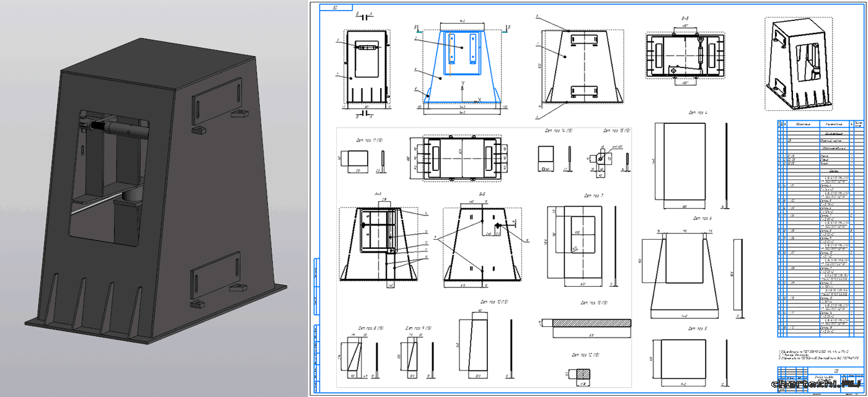Click the 'Дет. поз. 4' label

click(x=698, y=113)
